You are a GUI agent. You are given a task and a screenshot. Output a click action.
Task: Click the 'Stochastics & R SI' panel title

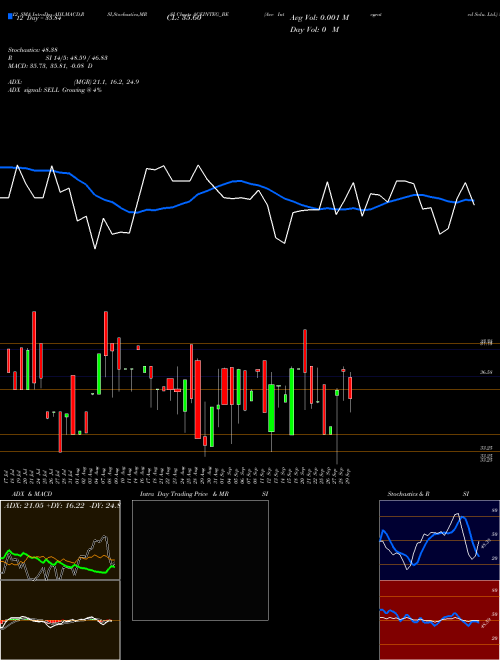(428, 494)
